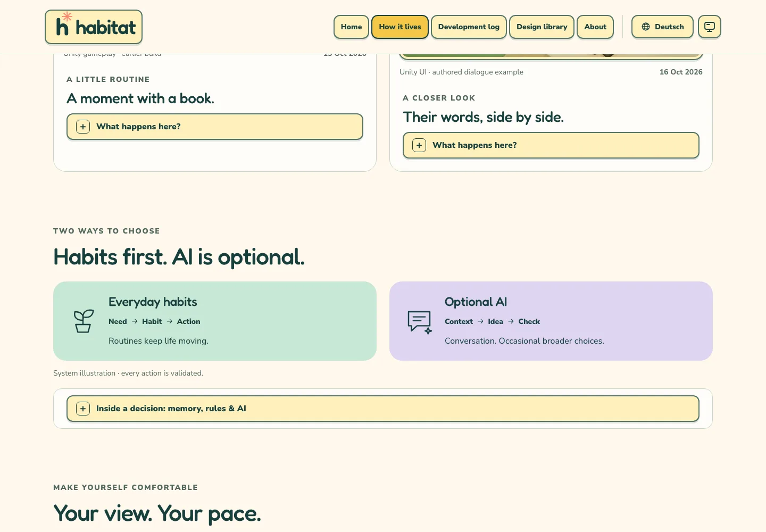Viewport: 766px width, 532px height.
Task: Go to Development log
Action: coord(469,27)
